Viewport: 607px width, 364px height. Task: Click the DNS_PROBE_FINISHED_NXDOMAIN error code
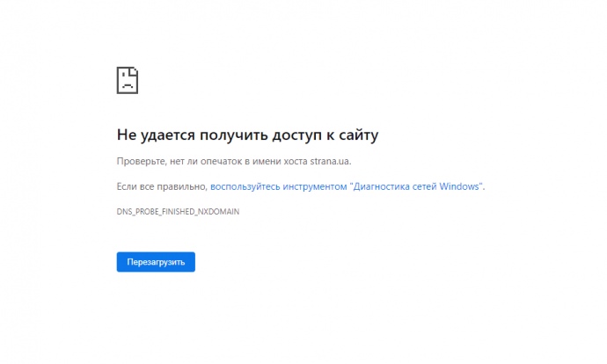178,212
